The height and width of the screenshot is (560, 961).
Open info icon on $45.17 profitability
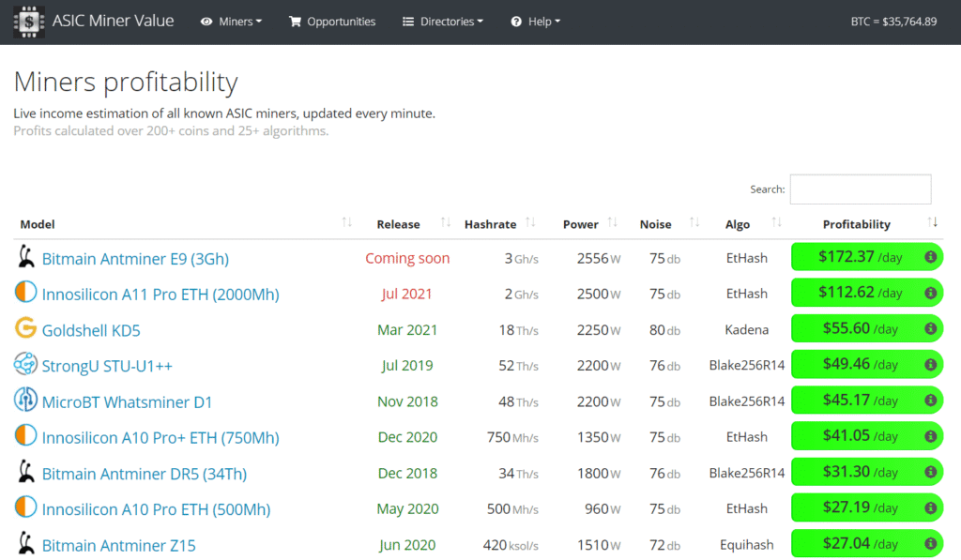930,401
